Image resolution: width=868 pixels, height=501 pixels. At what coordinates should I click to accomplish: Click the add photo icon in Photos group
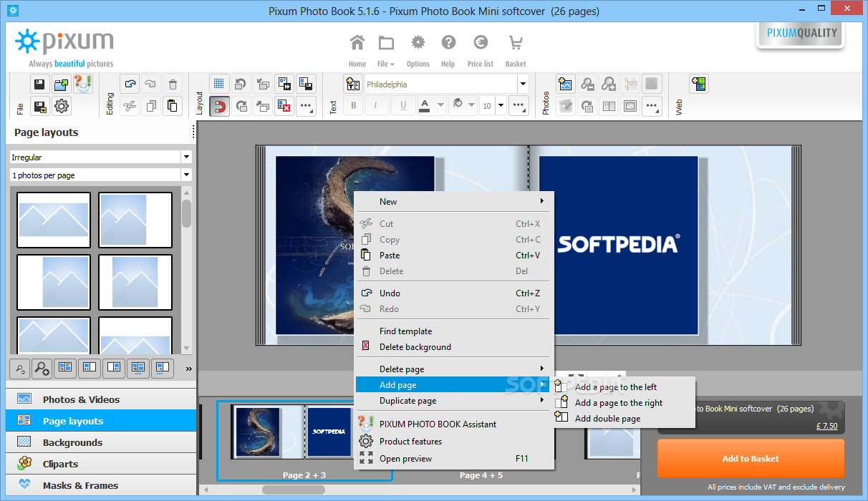coord(566,84)
